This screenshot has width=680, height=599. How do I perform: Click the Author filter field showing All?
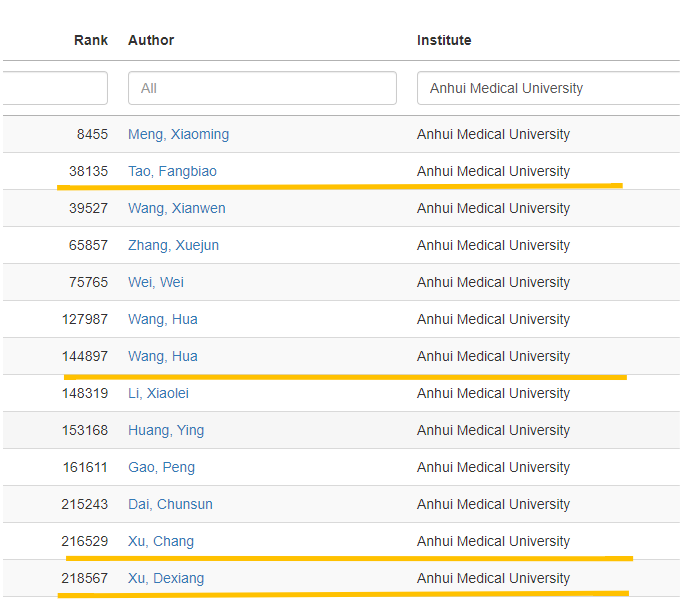[262, 88]
